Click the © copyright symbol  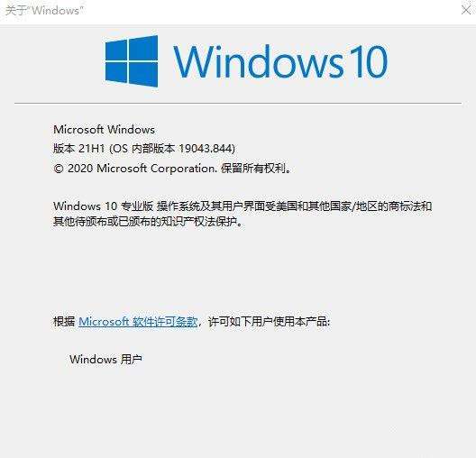[59, 169]
